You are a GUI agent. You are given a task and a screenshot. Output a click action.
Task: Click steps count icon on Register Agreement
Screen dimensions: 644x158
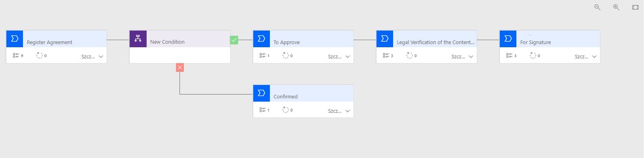pos(16,56)
